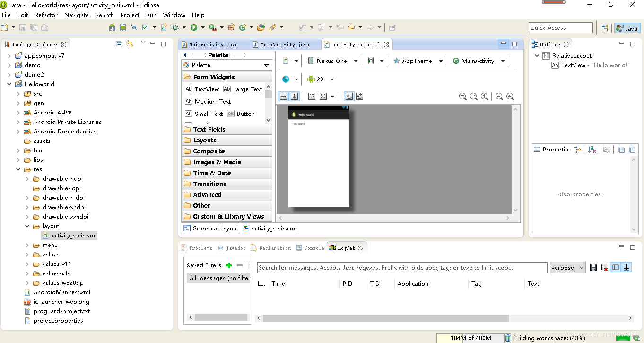Viewport: 644px width, 343px height.
Task: Click the emulate real size zoom icon
Action: click(x=463, y=97)
